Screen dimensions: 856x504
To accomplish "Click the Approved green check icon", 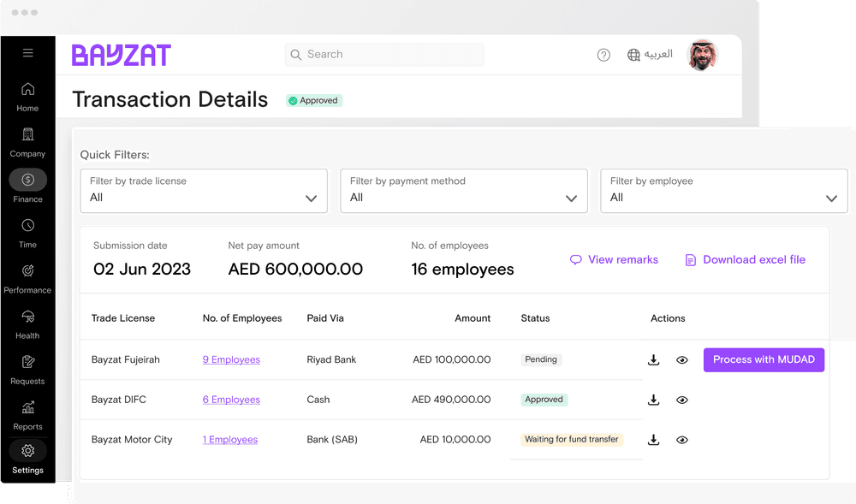I will [293, 100].
